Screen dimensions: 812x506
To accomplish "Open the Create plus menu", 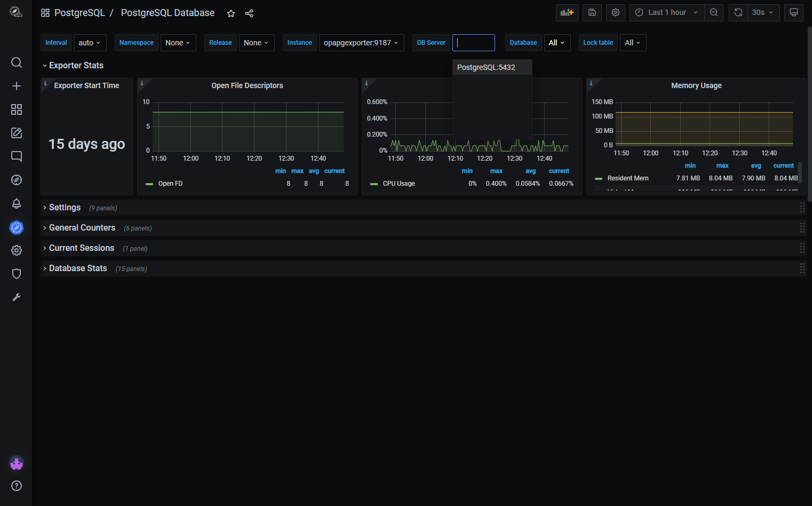I will point(17,86).
